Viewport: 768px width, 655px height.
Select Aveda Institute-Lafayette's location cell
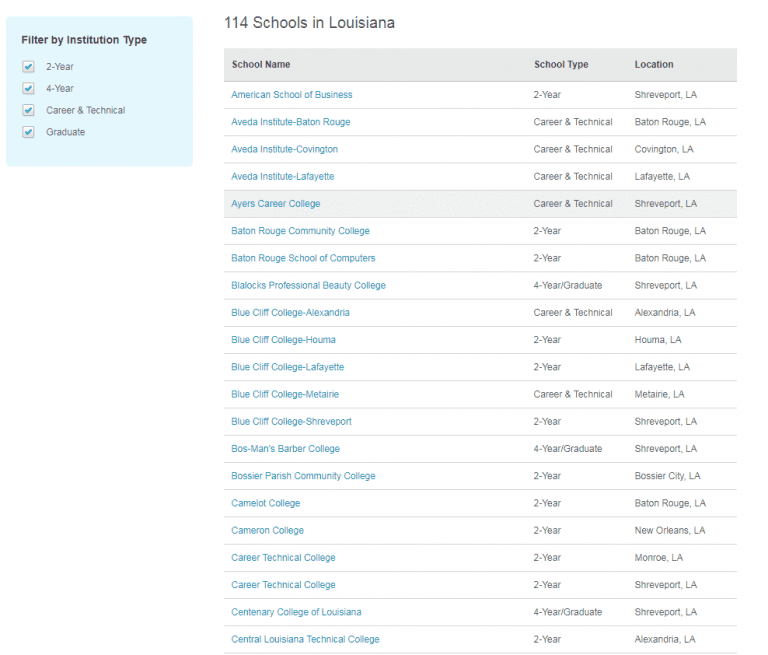pyautogui.click(x=662, y=176)
